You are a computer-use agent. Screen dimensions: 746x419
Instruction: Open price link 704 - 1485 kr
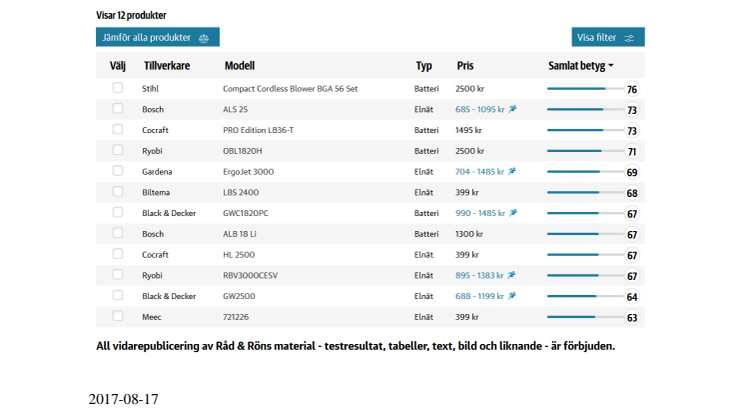point(479,172)
